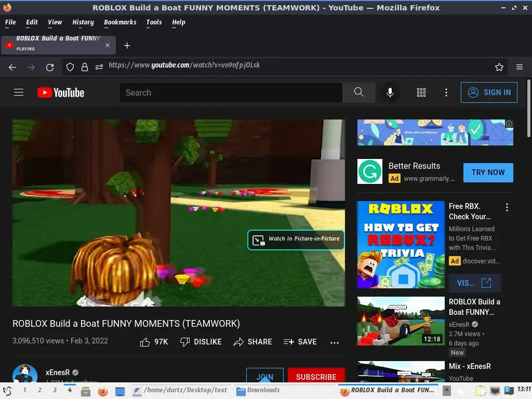Dislike the video

[201, 342]
